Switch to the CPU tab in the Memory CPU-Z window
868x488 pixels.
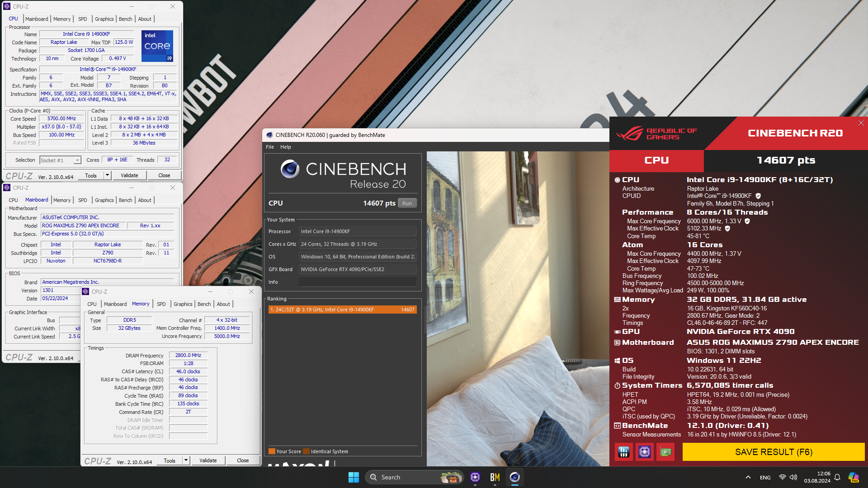(x=92, y=304)
